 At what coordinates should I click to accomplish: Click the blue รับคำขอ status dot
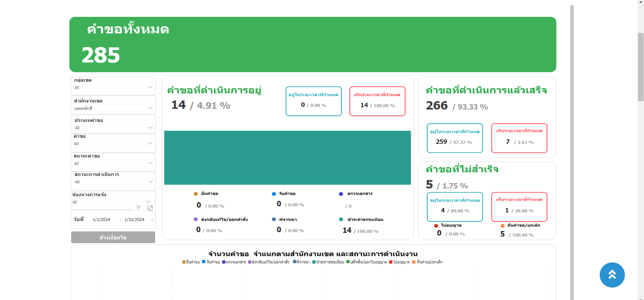coord(274,194)
